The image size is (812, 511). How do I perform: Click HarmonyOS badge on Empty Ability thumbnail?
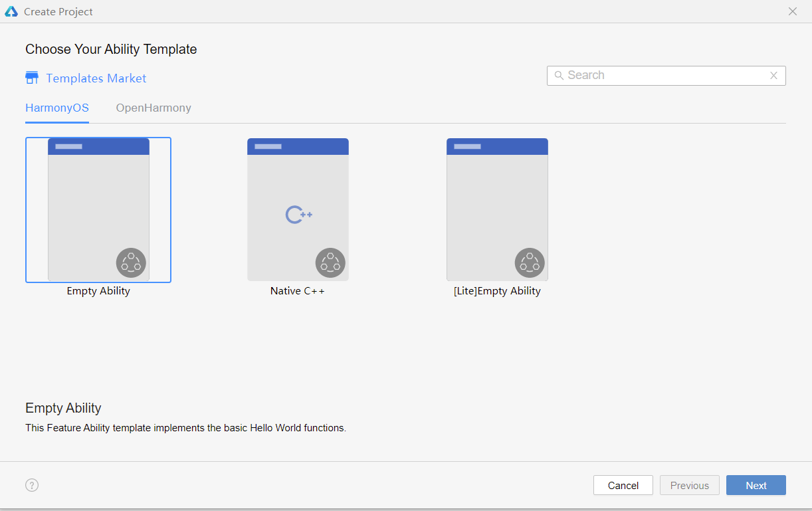point(131,263)
